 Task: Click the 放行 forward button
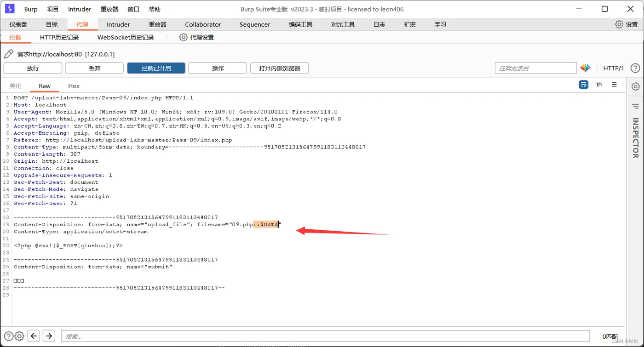(33, 68)
